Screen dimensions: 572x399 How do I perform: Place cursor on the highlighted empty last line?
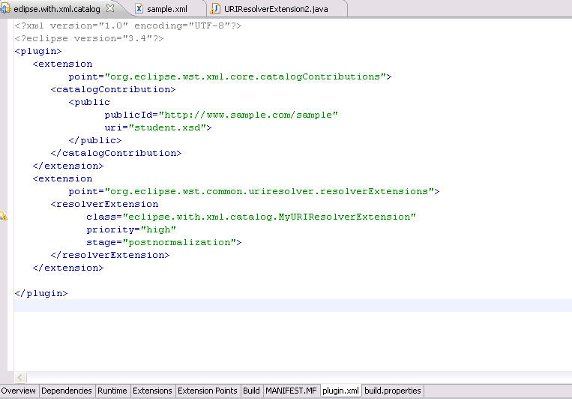click(293, 306)
